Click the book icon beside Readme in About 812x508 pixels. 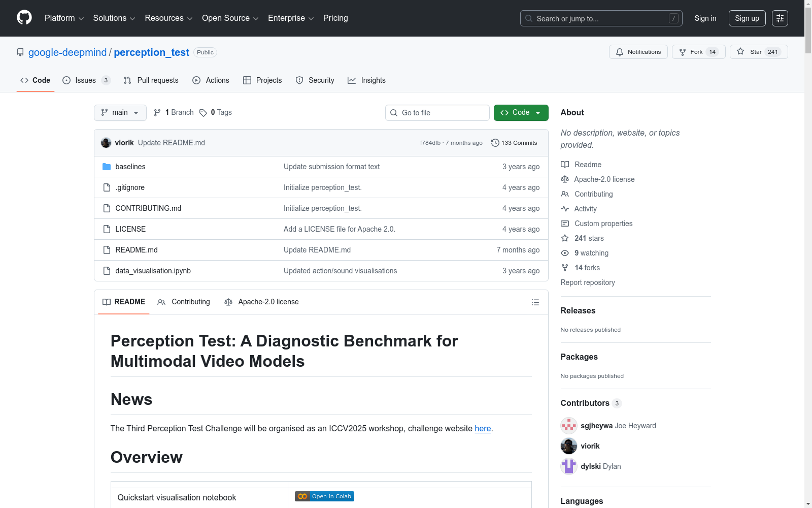(565, 165)
